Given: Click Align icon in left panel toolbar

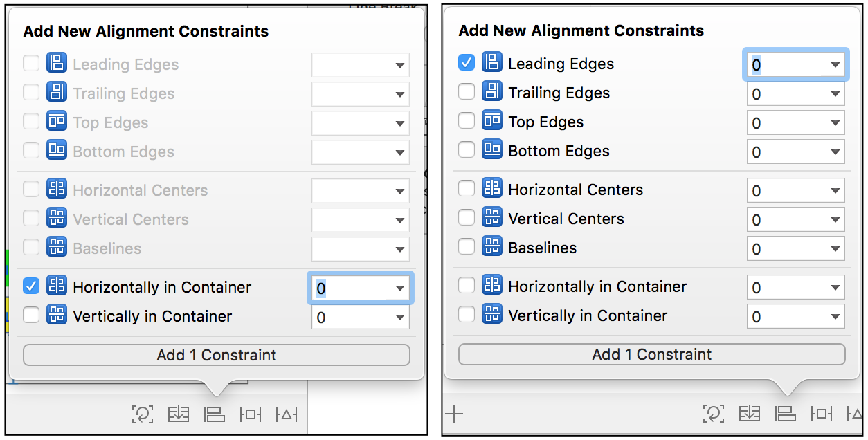Looking at the screenshot, I should (x=214, y=414).
